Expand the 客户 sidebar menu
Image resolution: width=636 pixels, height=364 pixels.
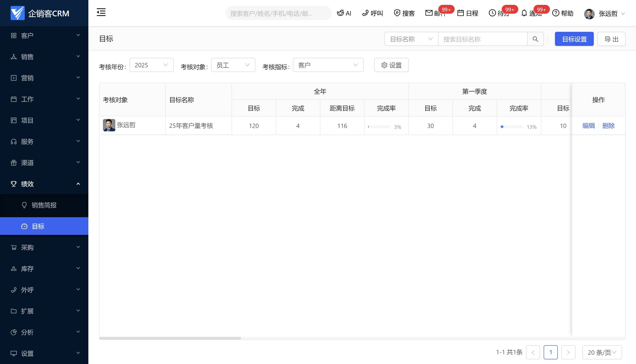[x=44, y=36]
